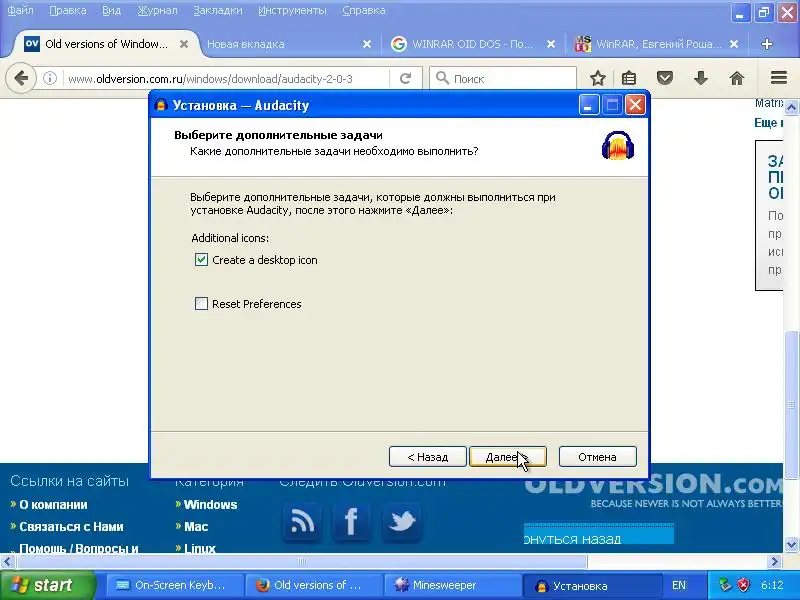Bookmark this page with star icon

click(597, 79)
